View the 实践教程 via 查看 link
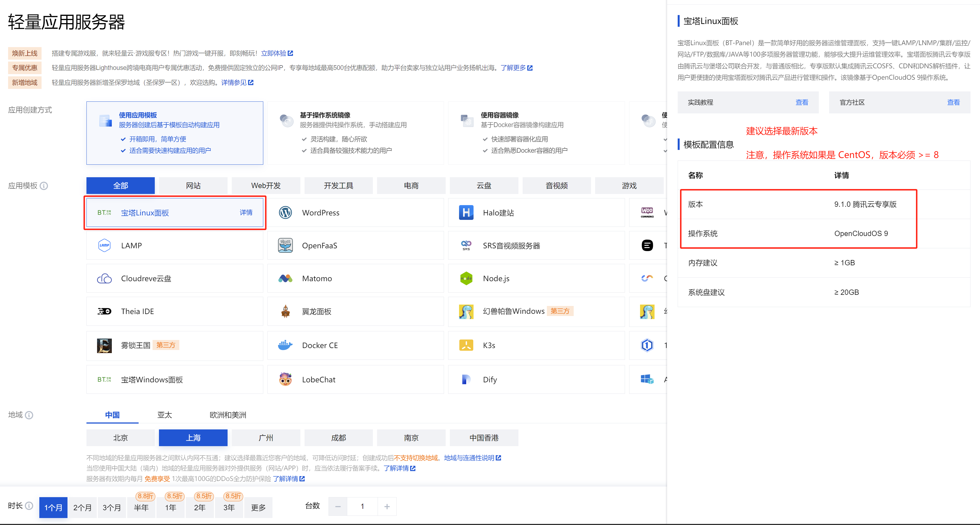 pos(802,102)
